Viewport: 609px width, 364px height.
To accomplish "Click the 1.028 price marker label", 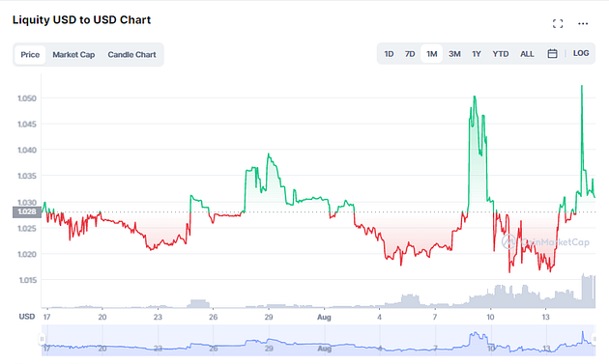I will point(27,211).
